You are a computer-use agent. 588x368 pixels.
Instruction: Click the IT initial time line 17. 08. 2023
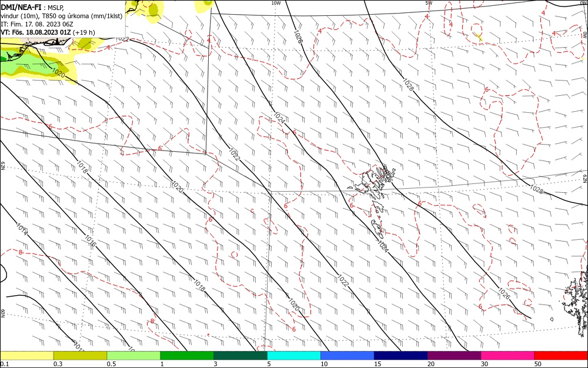(x=36, y=24)
